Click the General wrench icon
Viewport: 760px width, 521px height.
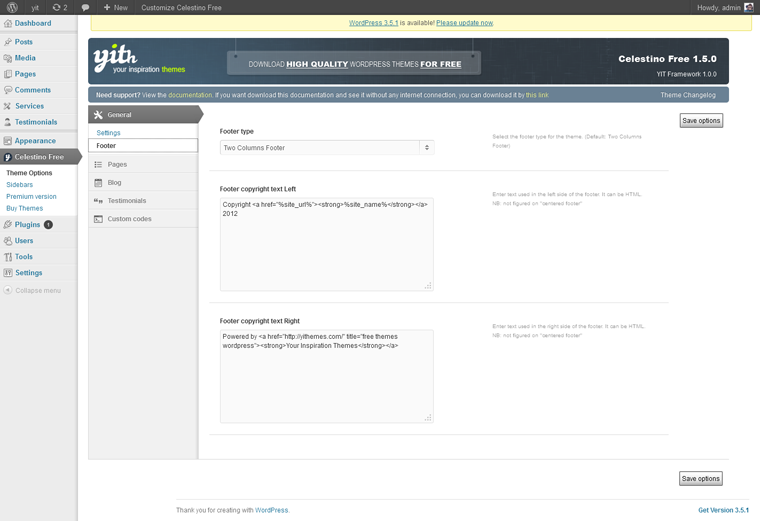click(98, 115)
